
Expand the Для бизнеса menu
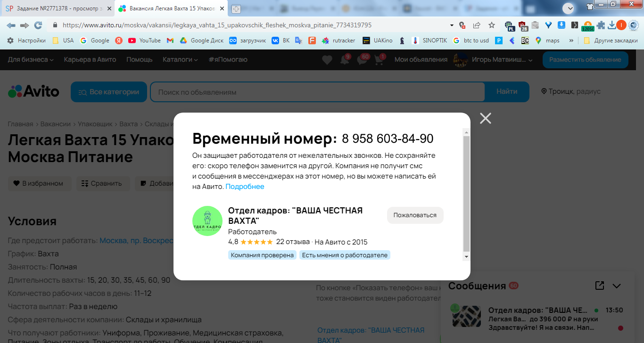point(31,59)
